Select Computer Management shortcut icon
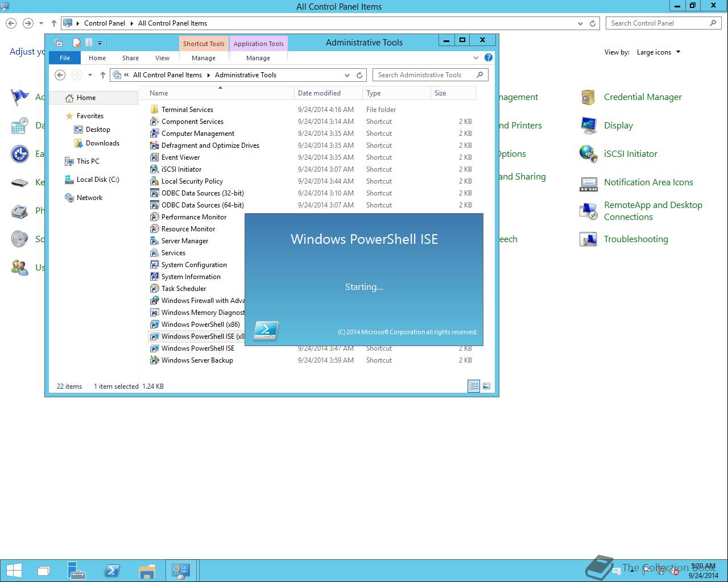Viewport: 728px width, 582px height. 154,134
